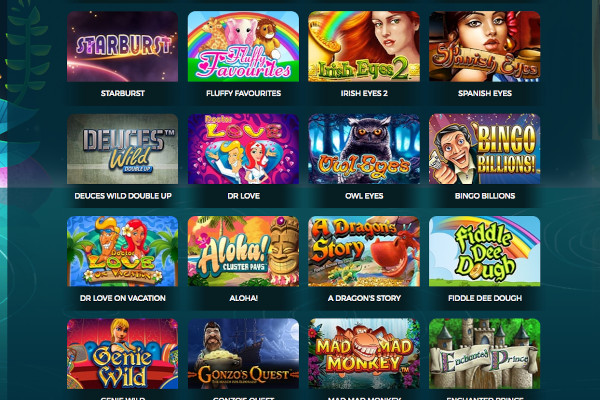Screen dimensions: 600x400
Task: Launch the Genie Wild game thumbnail
Action: click(122, 354)
